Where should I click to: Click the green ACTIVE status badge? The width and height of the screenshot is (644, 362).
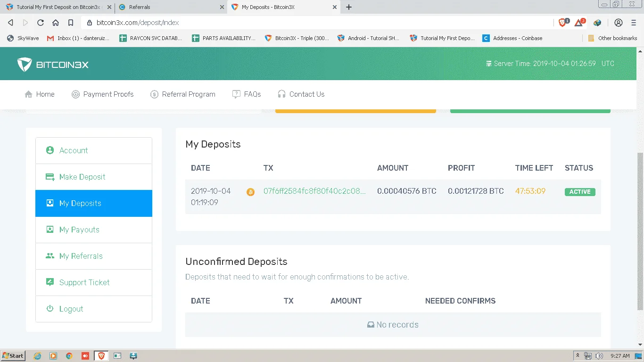pos(580,192)
